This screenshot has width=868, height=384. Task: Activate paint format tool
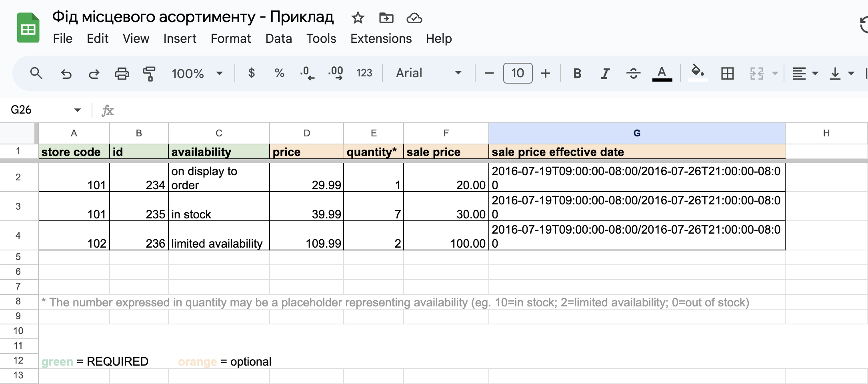[x=149, y=74]
